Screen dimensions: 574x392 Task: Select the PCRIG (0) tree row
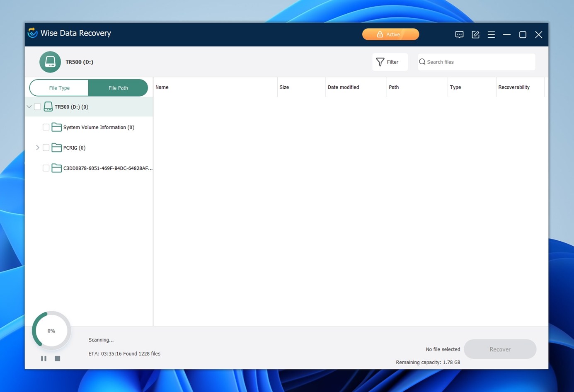point(89,148)
